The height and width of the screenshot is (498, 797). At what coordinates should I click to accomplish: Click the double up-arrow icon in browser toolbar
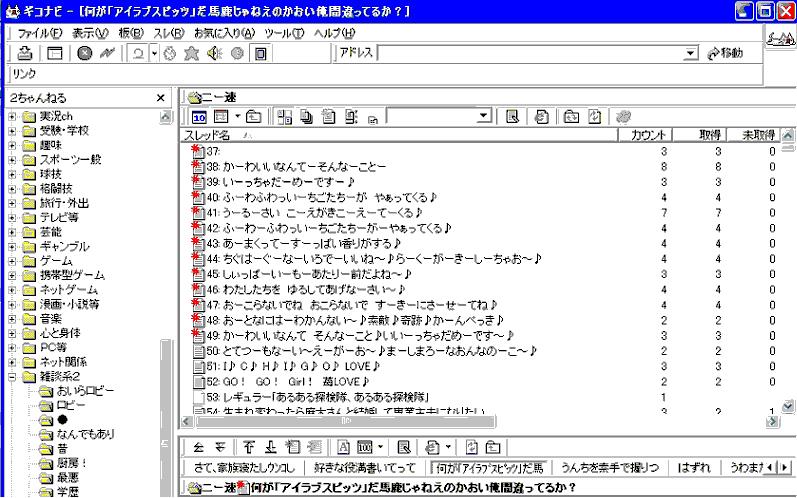tap(198, 447)
